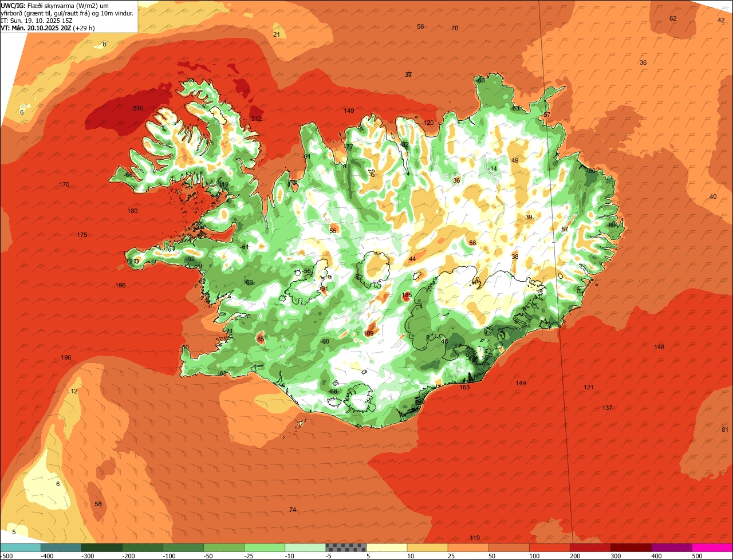
Task: Click the '8' value in the upper left ocean
Action: pos(104,44)
